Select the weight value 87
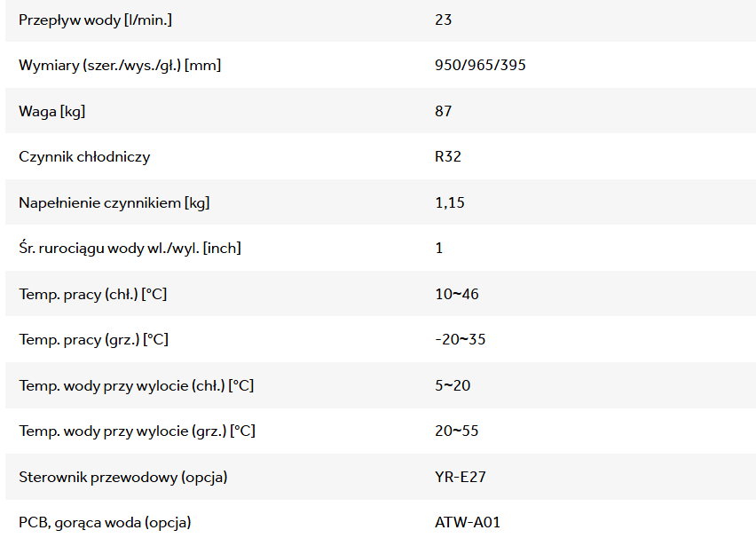 (444, 111)
